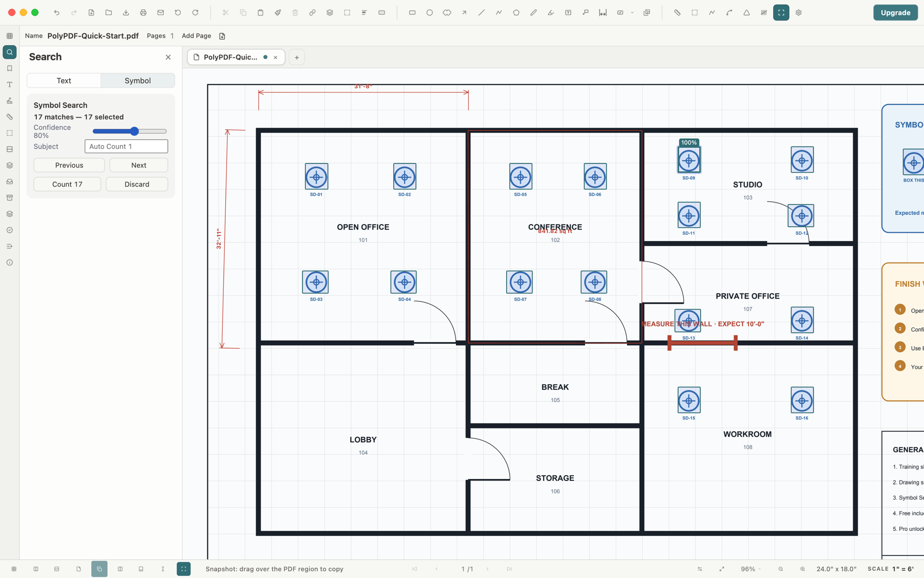
Task: Select the ruler Length measure tool
Action: pyautogui.click(x=677, y=13)
